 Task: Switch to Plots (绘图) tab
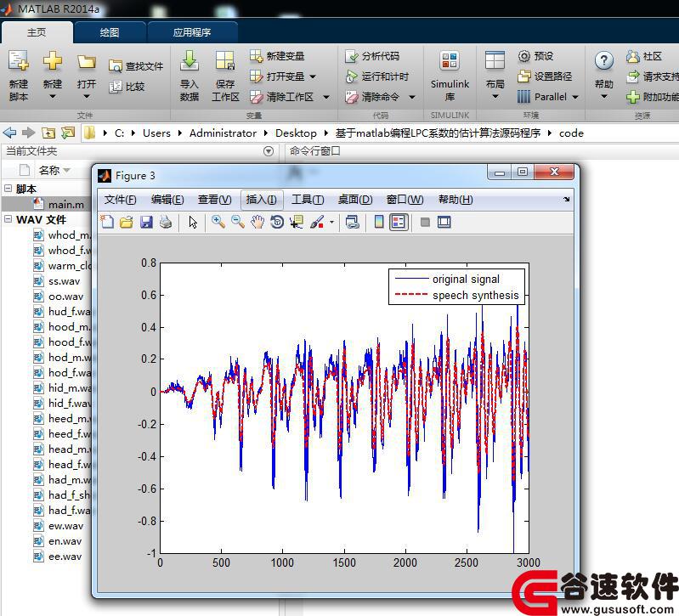(x=110, y=32)
